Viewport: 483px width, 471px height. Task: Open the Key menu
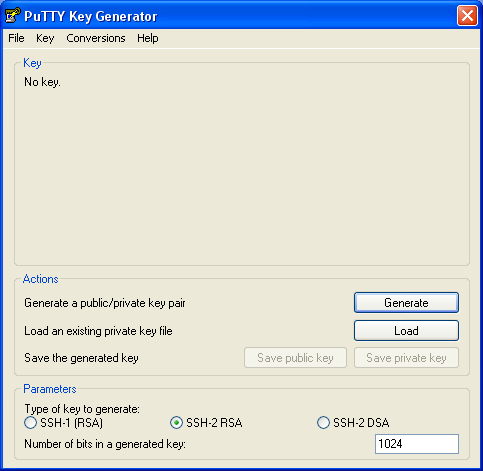45,38
